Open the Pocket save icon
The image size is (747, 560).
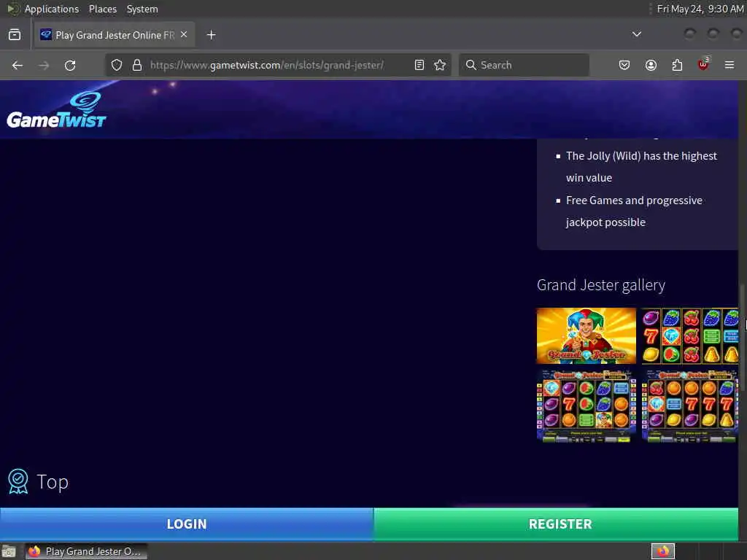(624, 65)
